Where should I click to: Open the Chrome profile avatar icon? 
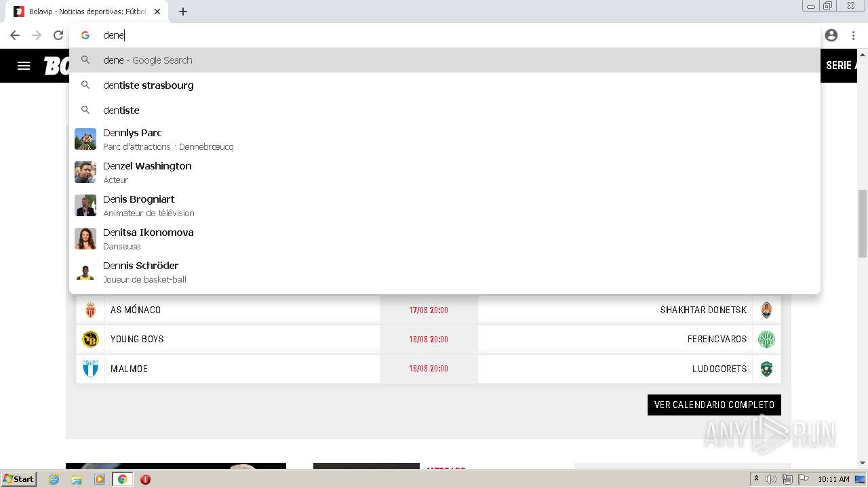click(831, 35)
